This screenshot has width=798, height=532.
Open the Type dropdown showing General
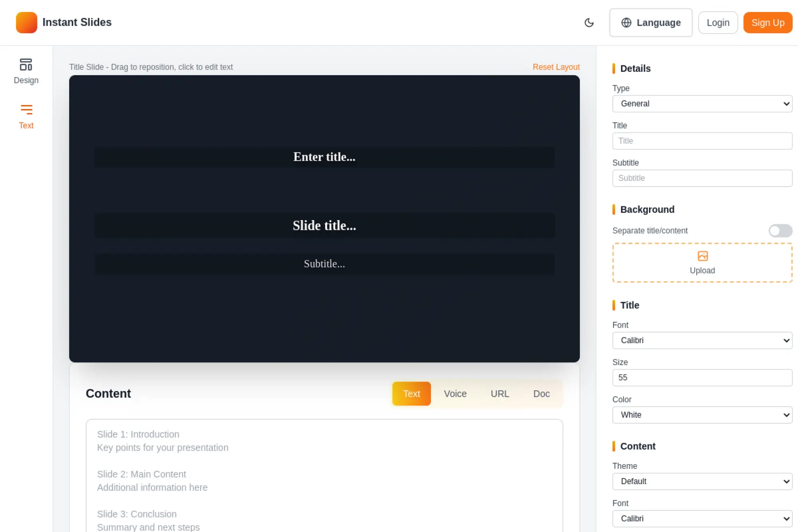click(x=702, y=104)
